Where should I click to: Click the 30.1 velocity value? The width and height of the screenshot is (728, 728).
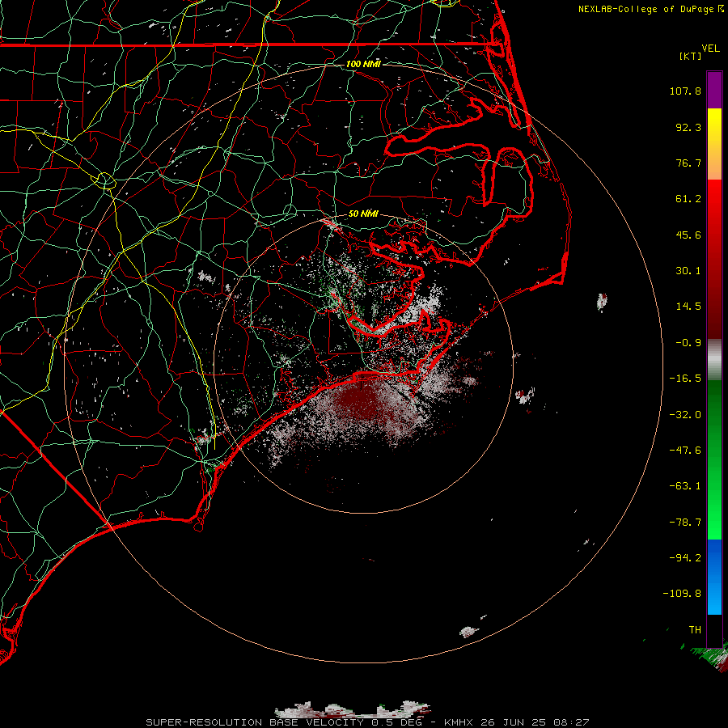coord(688,271)
